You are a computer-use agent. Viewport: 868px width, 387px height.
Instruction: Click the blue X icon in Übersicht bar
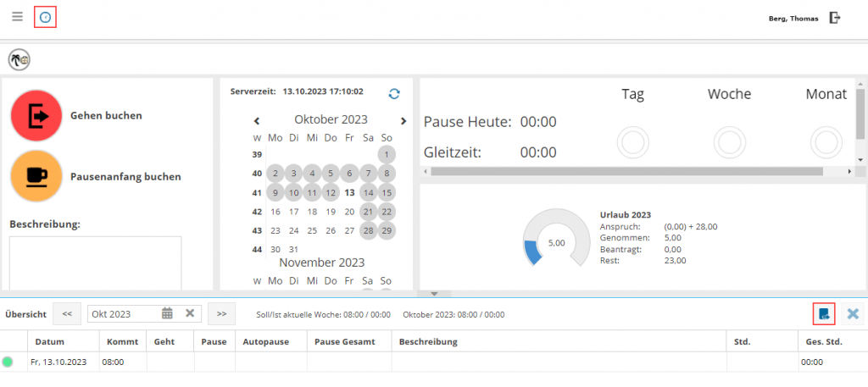pos(853,314)
